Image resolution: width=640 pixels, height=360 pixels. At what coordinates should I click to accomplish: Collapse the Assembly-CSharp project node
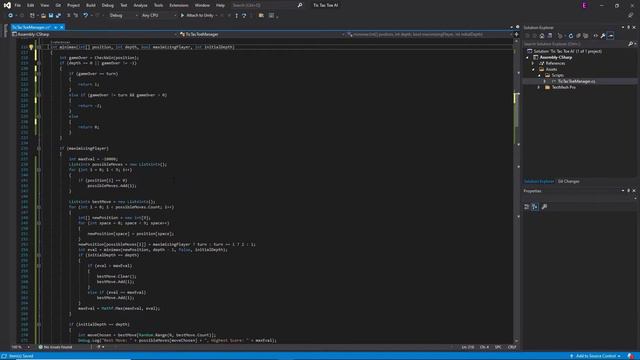coord(528,58)
